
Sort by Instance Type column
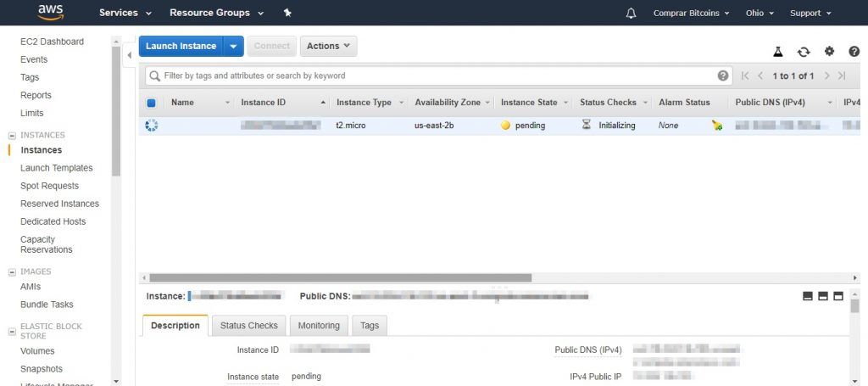[364, 103]
